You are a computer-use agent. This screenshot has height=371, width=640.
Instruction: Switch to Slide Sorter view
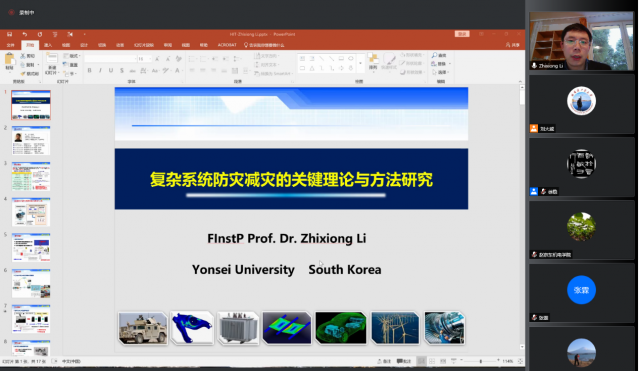click(432, 361)
